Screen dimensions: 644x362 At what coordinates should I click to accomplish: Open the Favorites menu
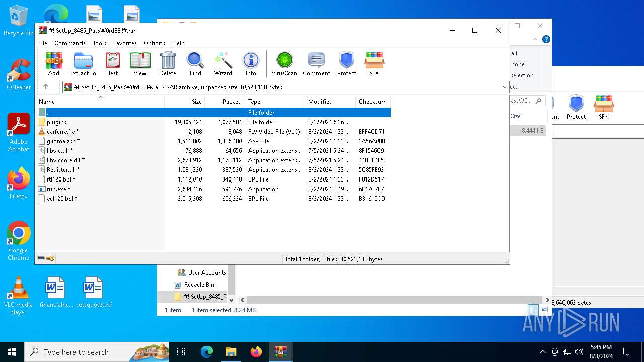click(125, 43)
